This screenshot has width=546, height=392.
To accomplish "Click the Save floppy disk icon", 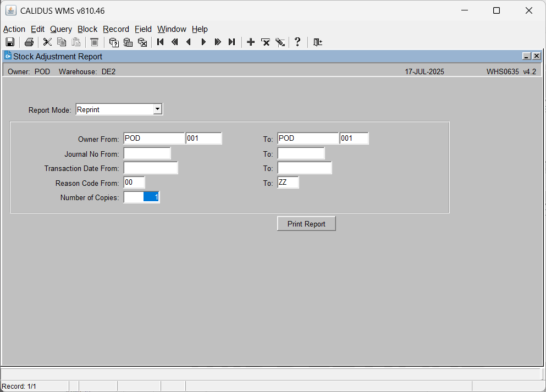I will (x=10, y=42).
